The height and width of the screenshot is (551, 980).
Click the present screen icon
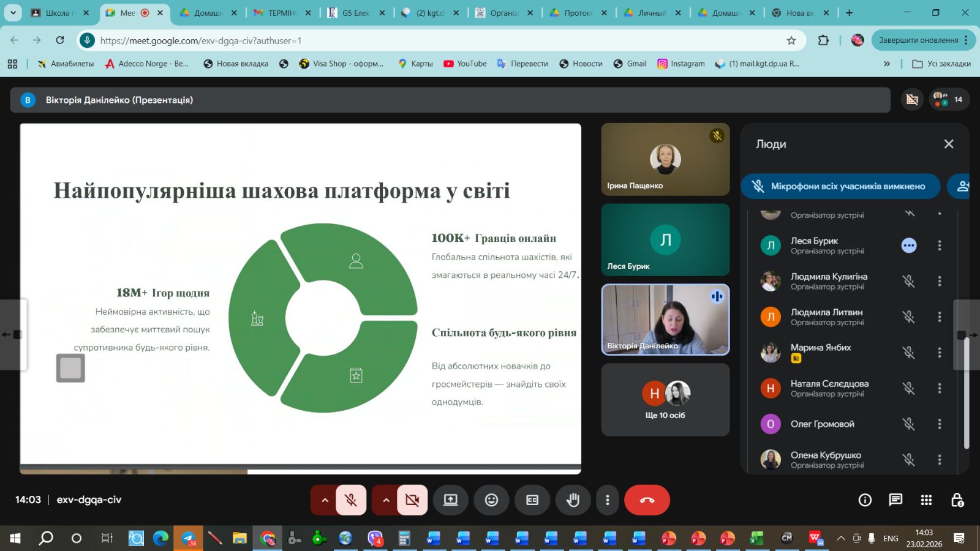tap(451, 500)
